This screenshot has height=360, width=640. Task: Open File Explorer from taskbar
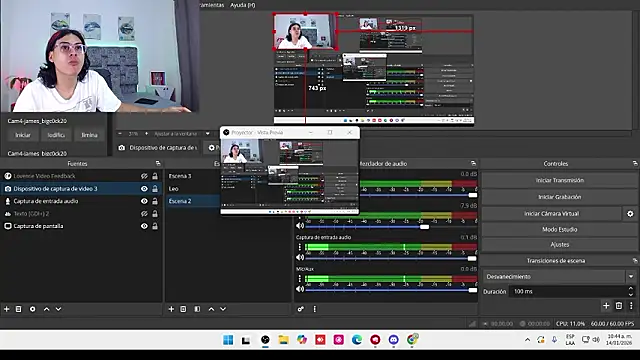(x=283, y=340)
